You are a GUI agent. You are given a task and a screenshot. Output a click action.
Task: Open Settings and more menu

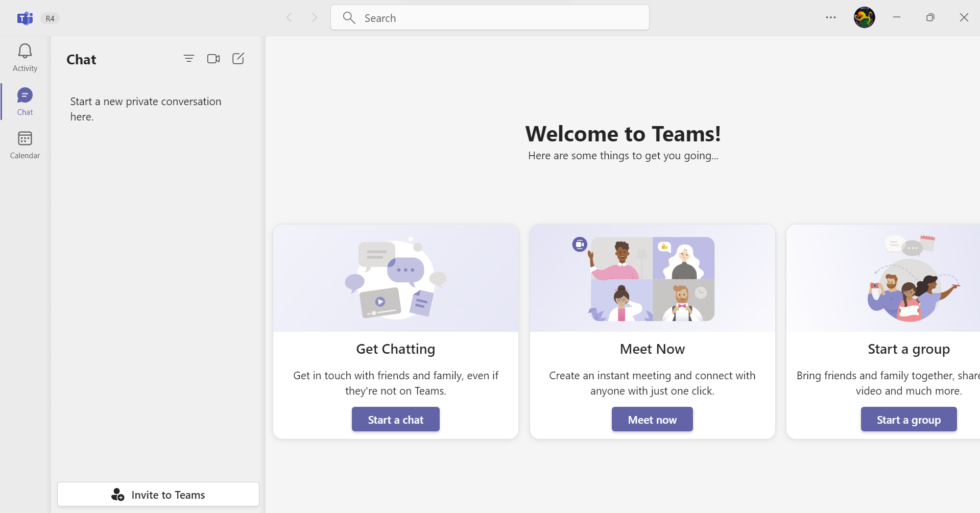831,17
